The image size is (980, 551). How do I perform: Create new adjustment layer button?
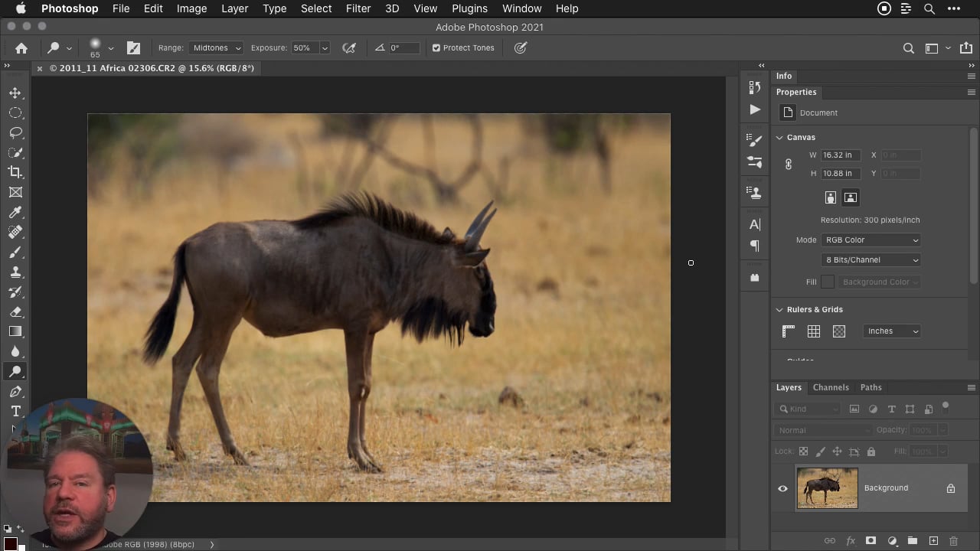(892, 541)
